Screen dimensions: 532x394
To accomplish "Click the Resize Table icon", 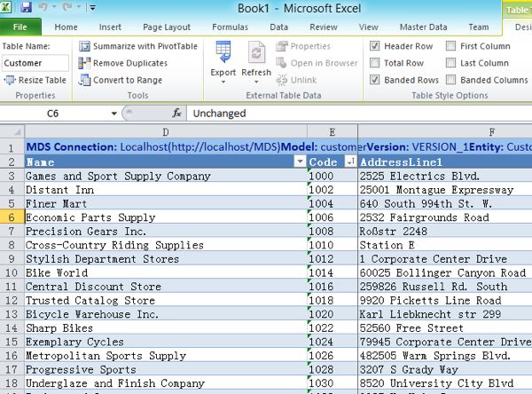I will click(10, 80).
